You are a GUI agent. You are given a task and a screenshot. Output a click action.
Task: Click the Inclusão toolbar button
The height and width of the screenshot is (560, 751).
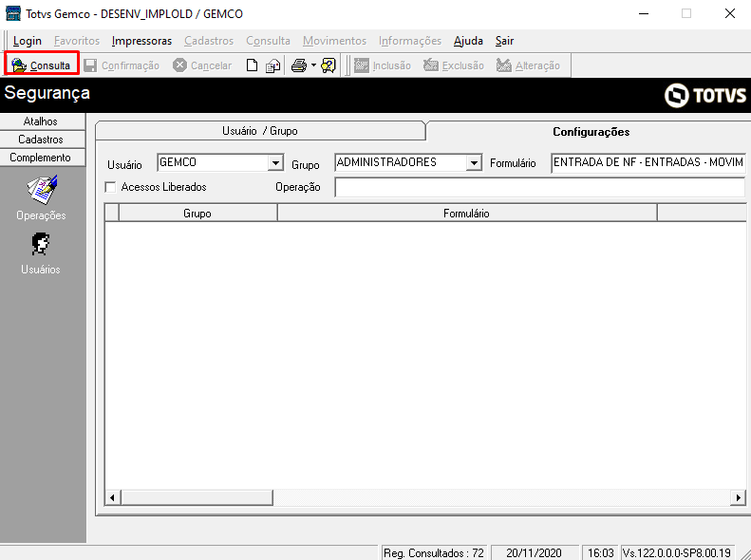[383, 65]
